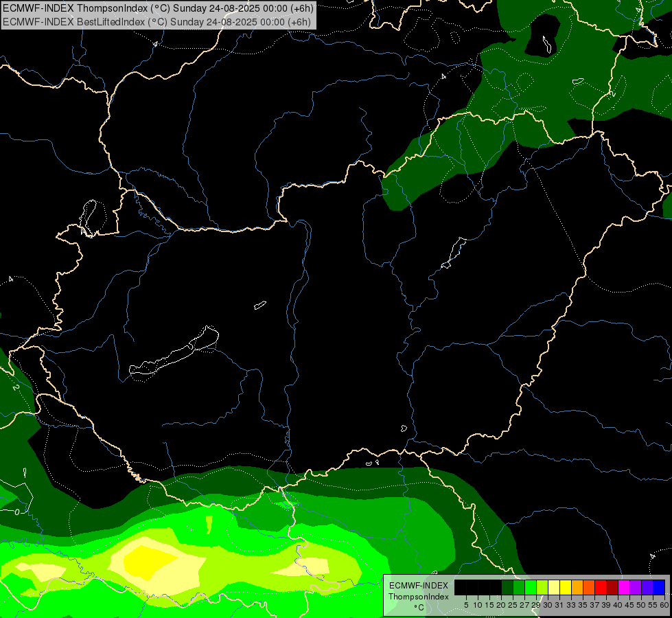Viewport: 672px width, 618px height.
Task: Click the magenta 40–45 legend swatch
Action: coord(624,588)
